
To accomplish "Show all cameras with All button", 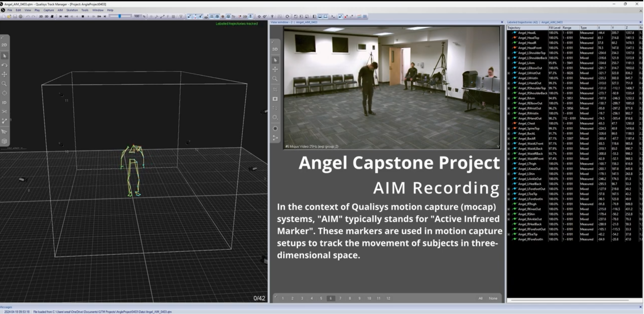I will [x=480, y=298].
